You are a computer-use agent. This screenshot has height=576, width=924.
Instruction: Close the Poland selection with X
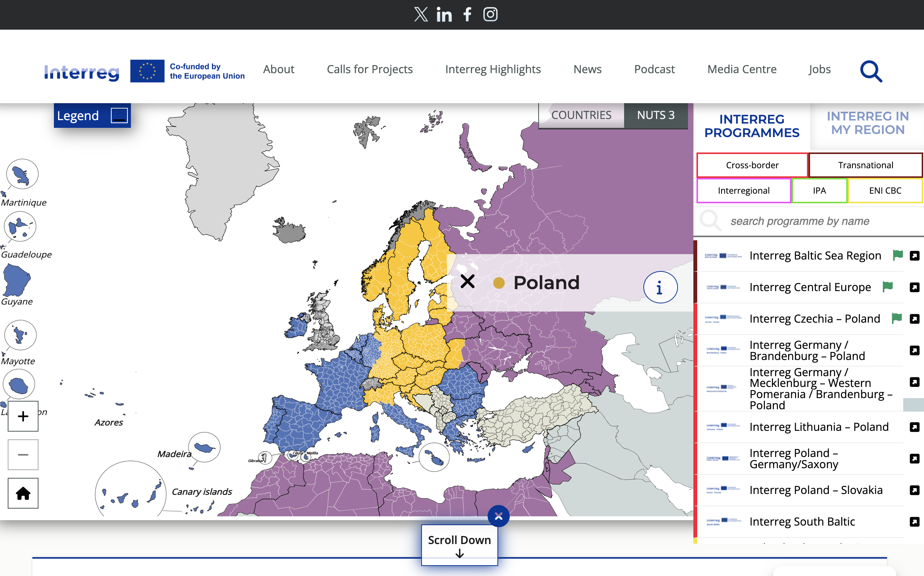click(x=467, y=281)
